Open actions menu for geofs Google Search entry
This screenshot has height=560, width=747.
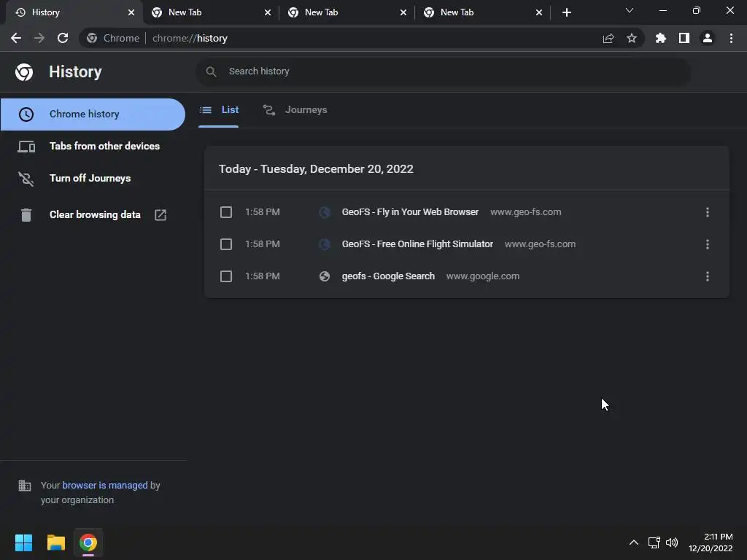click(708, 276)
